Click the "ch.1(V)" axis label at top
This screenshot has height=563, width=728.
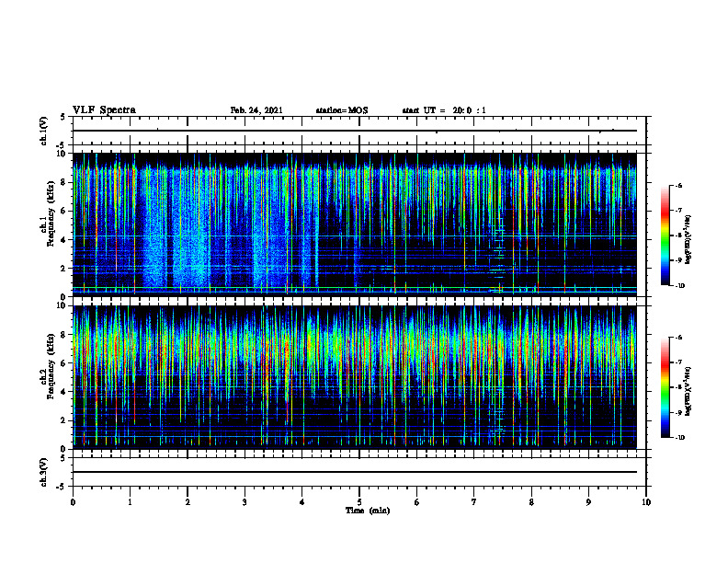(x=43, y=131)
